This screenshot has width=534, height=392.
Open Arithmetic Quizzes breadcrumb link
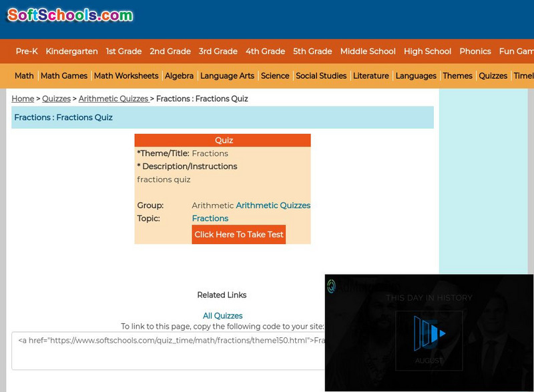coord(113,99)
